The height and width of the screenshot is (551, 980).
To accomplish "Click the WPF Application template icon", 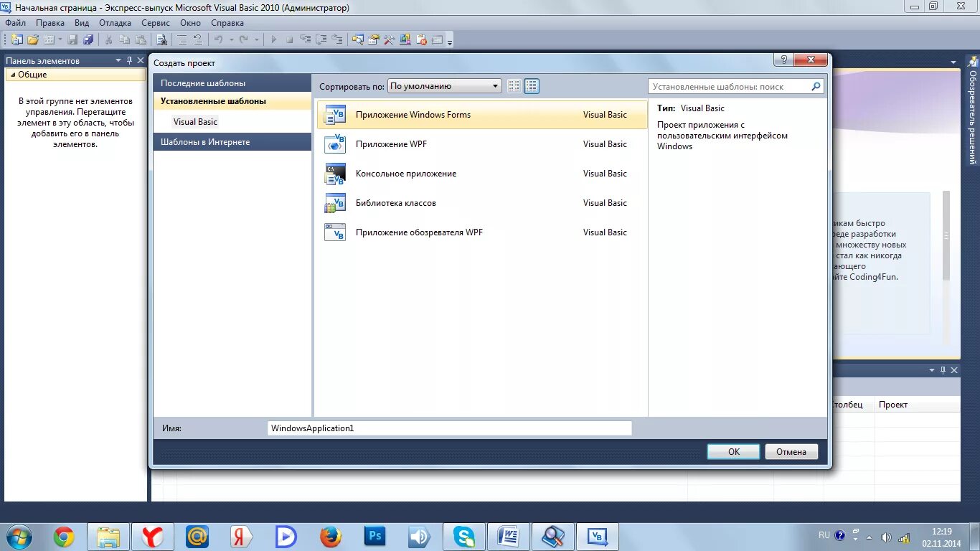I will [x=335, y=144].
